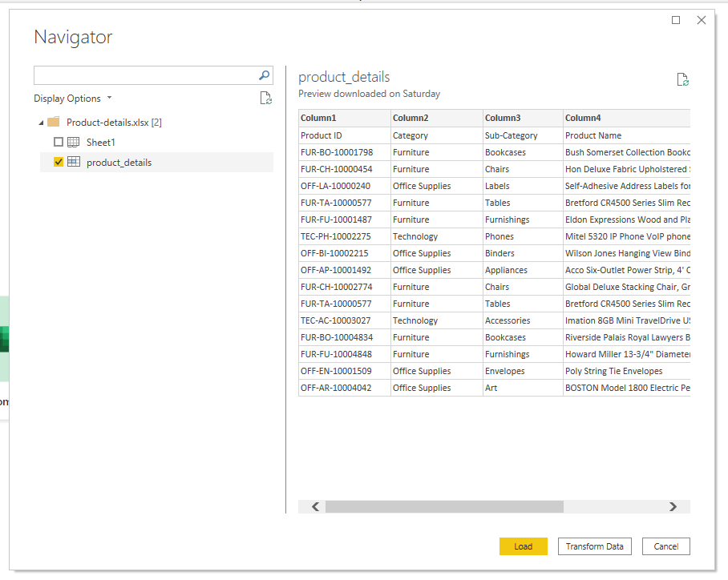Click cell FUR-FU-10001487
728x580 pixels.
(x=345, y=220)
